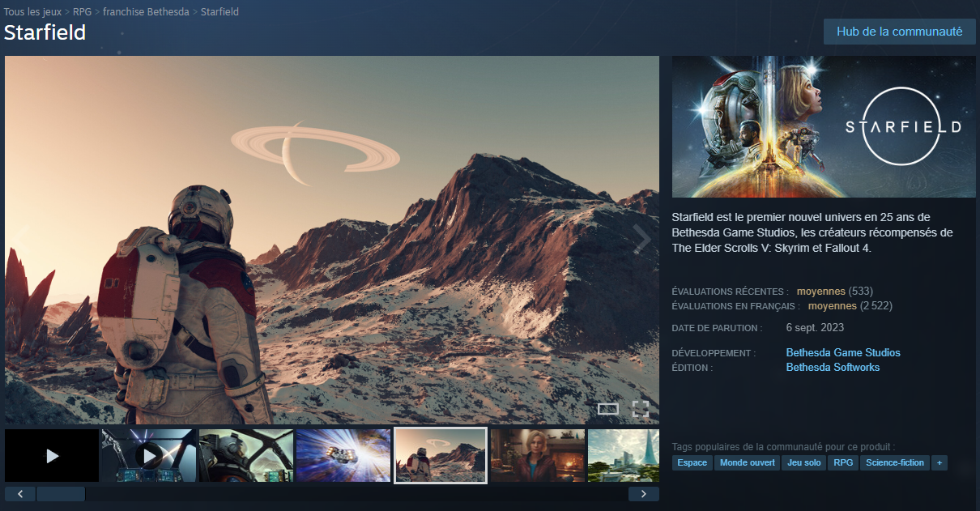The image size is (980, 511).
Task: Go to Tous les jeux breadcrumb
Action: tap(32, 12)
